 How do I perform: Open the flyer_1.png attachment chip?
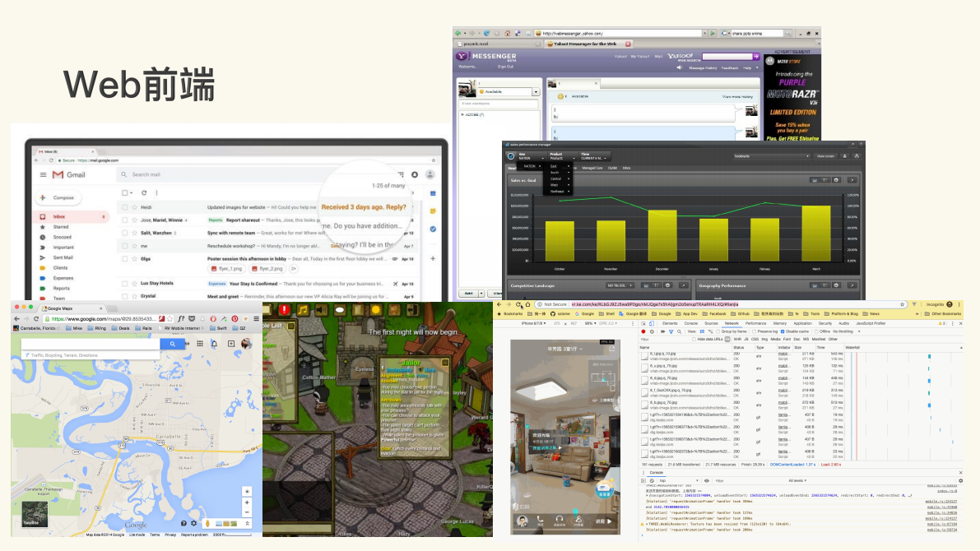point(226,269)
